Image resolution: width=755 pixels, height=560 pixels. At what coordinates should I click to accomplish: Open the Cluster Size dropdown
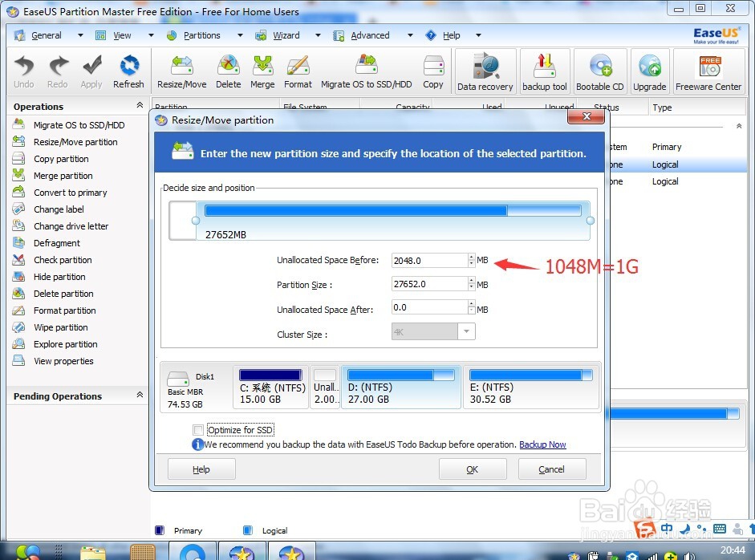click(x=466, y=331)
